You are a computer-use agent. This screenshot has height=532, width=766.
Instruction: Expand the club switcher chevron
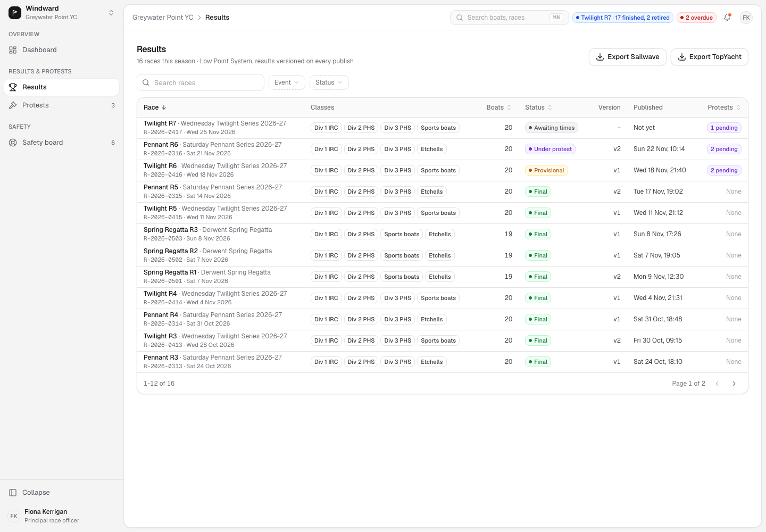pos(111,13)
